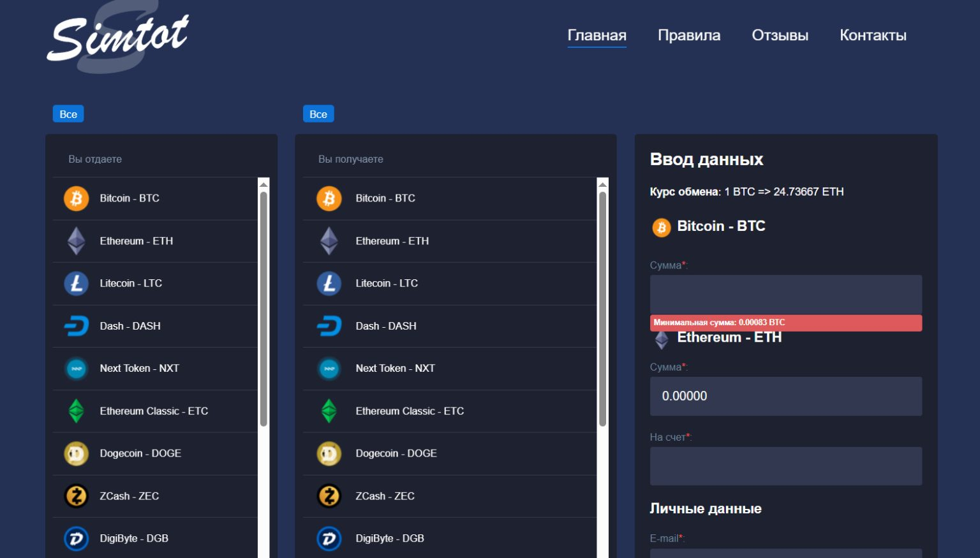
Task: Select ZCash - ZEC in the give list
Action: 155,496
